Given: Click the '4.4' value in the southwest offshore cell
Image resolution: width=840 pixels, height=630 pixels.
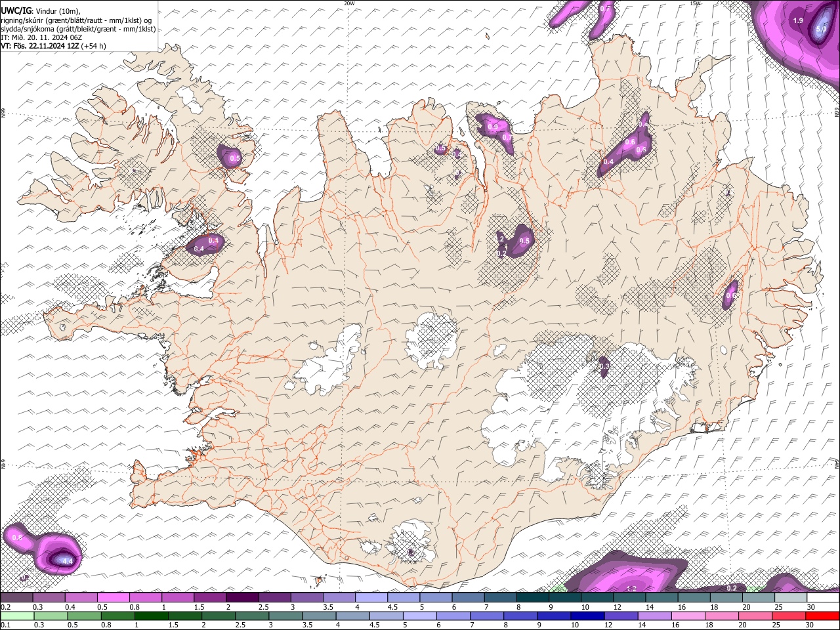Looking at the screenshot, I should [x=67, y=561].
